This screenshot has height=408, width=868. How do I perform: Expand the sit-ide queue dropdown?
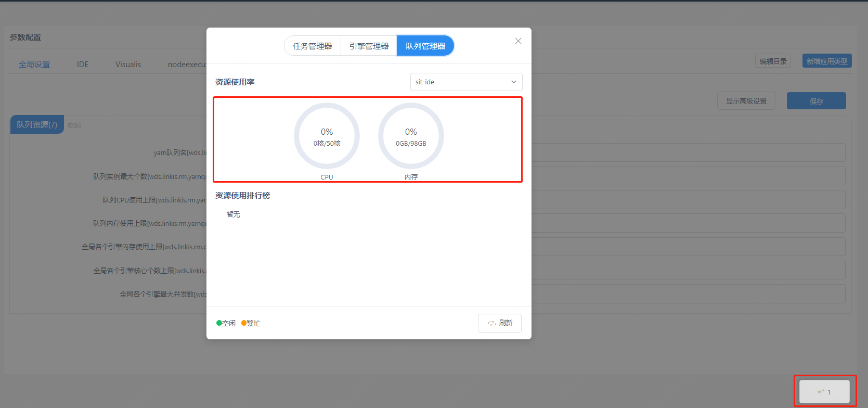[x=466, y=82]
